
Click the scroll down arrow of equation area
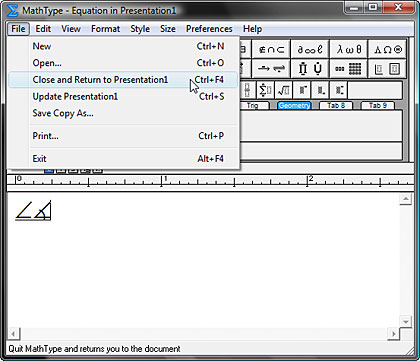pyautogui.click(x=405, y=322)
